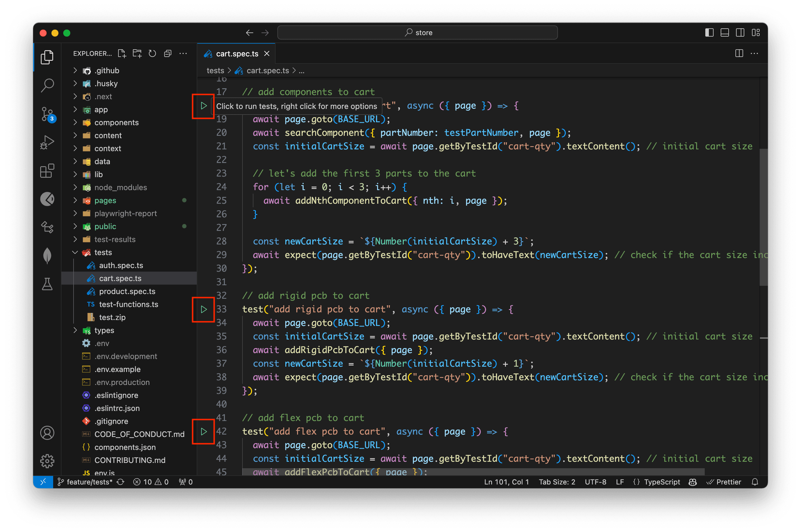Image resolution: width=801 pixels, height=532 pixels.
Task: Select the cart.spec.ts editor tab
Action: (236, 54)
